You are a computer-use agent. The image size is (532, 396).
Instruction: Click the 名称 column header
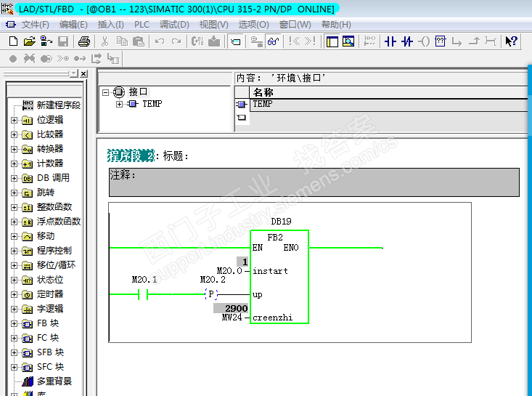(389, 92)
